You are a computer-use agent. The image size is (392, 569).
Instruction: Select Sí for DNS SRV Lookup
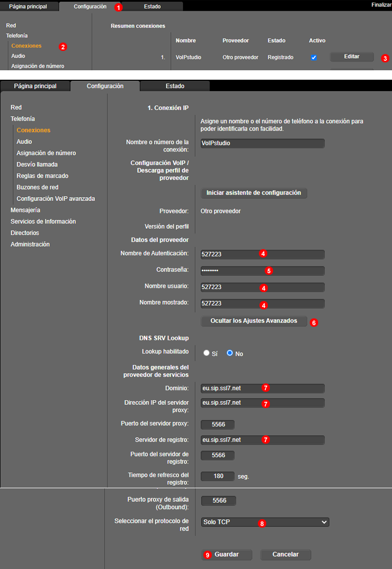tap(206, 353)
